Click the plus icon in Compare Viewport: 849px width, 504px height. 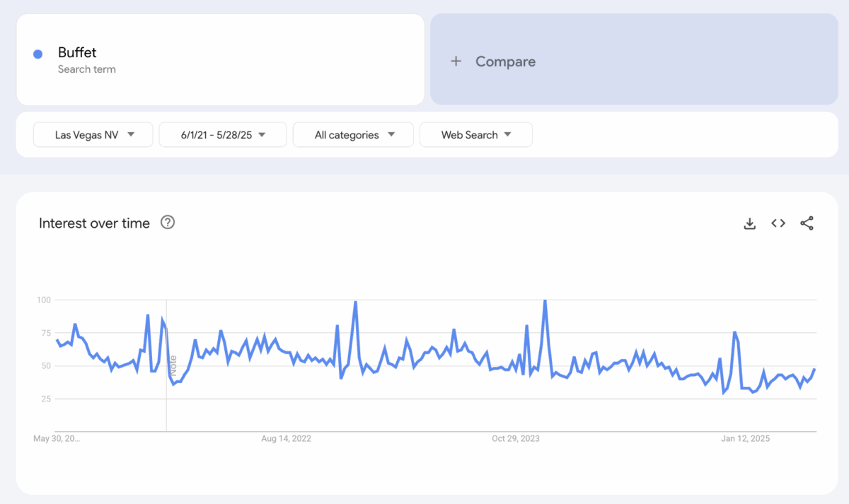click(456, 61)
